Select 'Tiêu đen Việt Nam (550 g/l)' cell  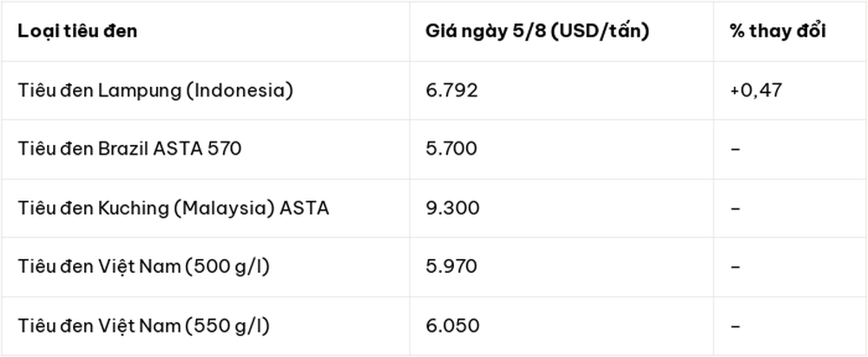(143, 326)
